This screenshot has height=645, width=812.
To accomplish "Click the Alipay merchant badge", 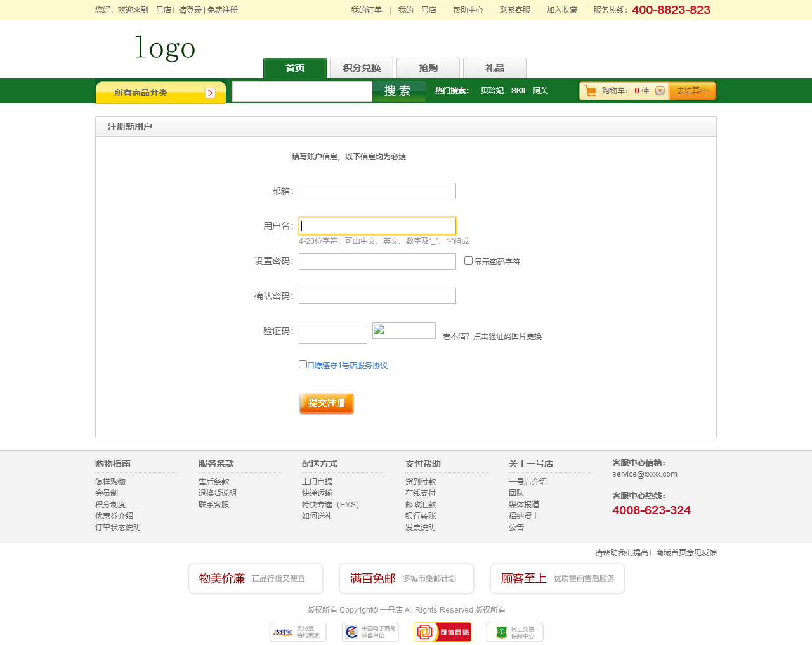I will [298, 632].
